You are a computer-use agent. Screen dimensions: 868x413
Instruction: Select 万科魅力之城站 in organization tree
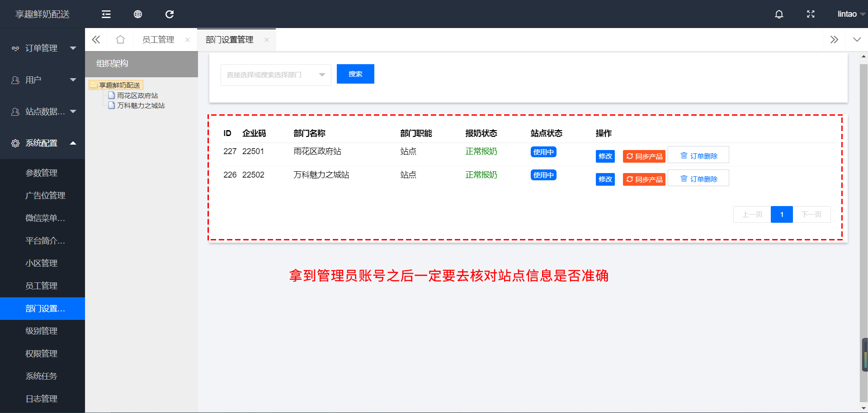coord(141,106)
